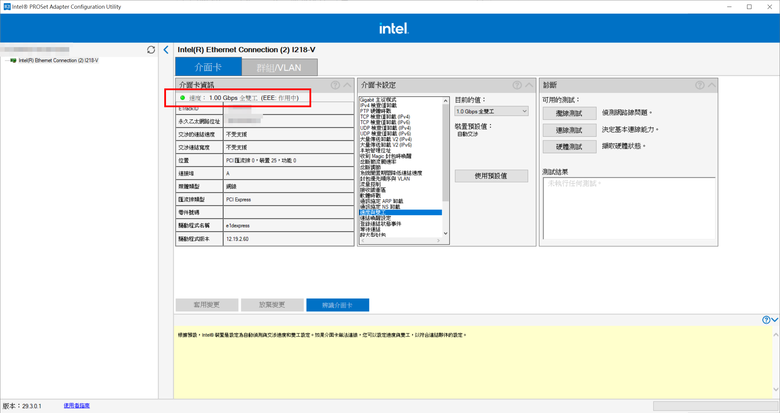Switch to the 介面卡 tab
The image size is (780, 413).
point(208,67)
